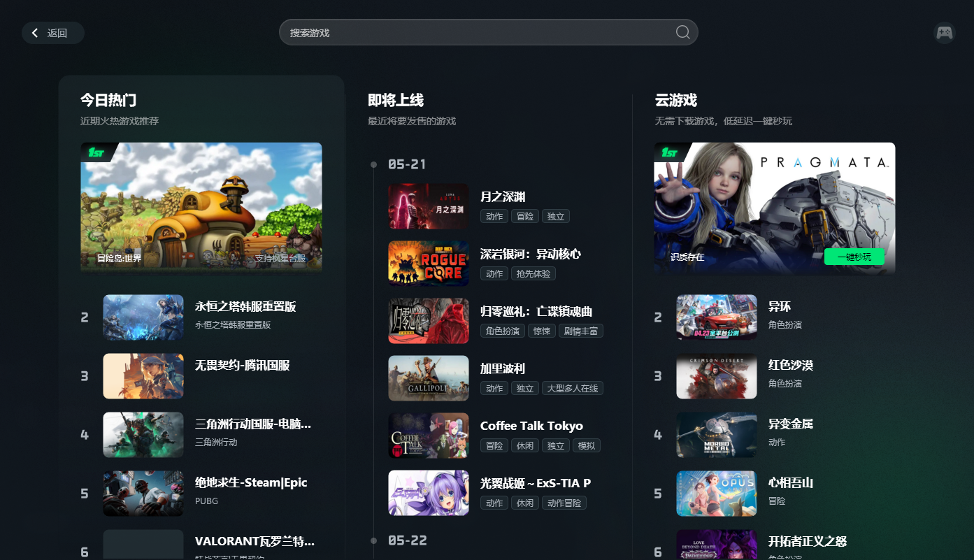Click the 角色扮演 genre under 异环
Screen dimensions: 974x560
pos(785,325)
